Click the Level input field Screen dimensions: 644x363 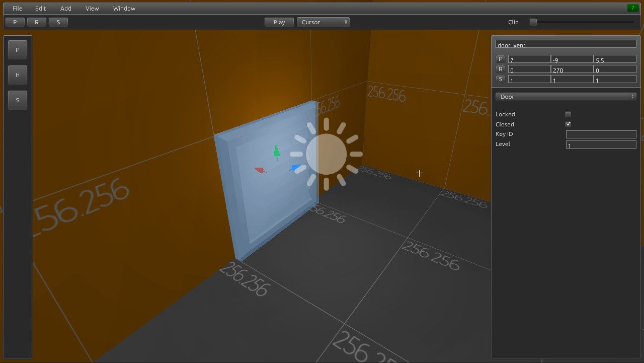tap(601, 144)
